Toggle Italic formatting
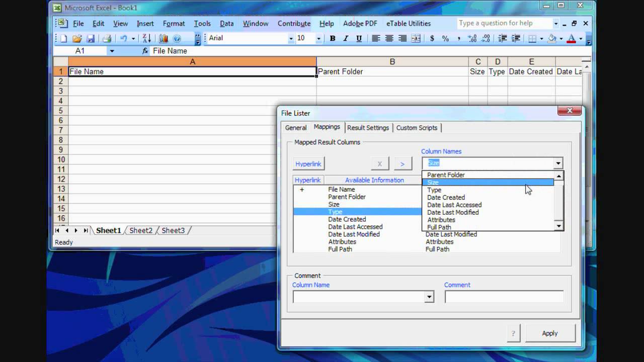The width and height of the screenshot is (644, 362). point(346,38)
